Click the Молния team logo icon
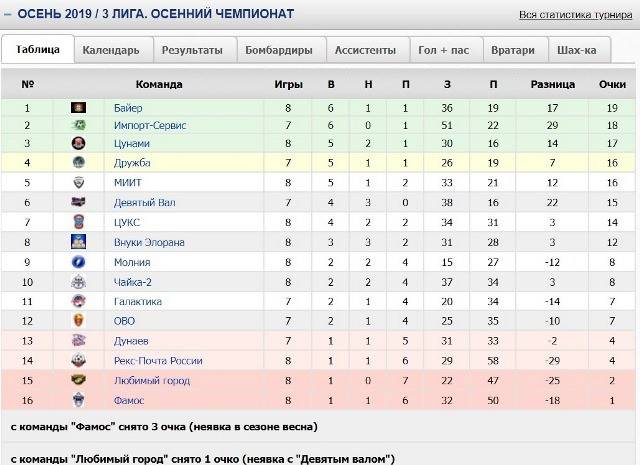 [x=78, y=262]
